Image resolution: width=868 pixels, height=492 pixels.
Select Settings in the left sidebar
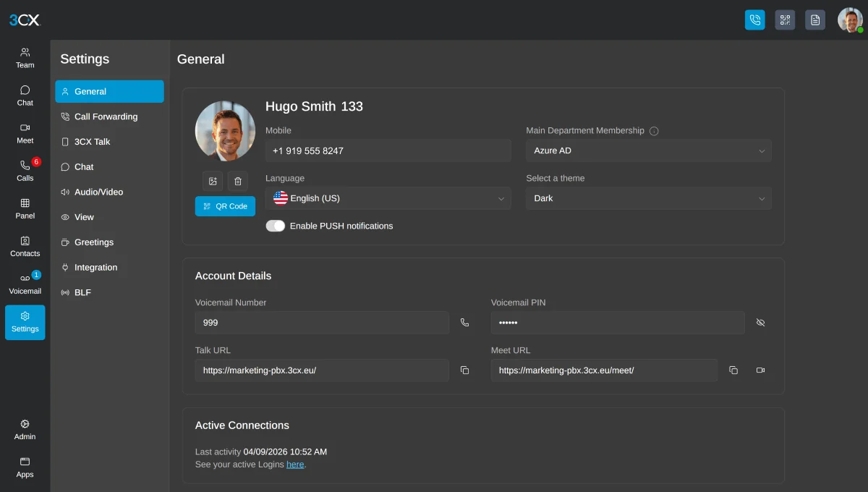tap(25, 322)
